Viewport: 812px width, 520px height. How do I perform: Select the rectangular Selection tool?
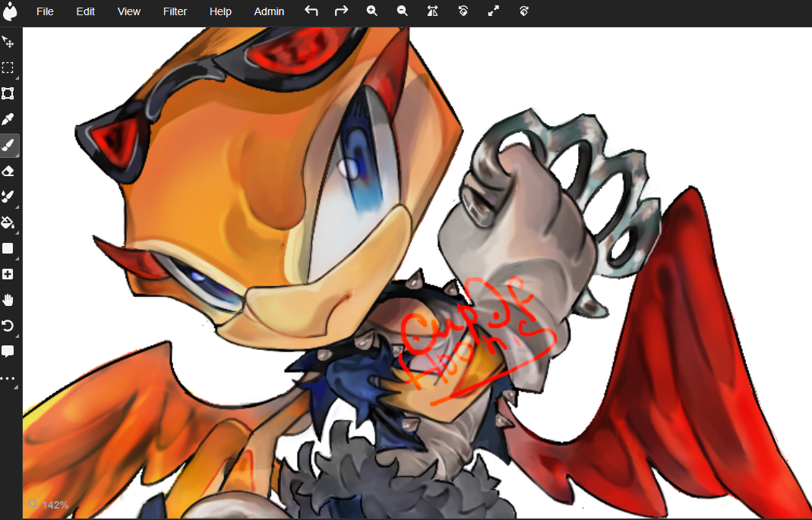click(8, 68)
